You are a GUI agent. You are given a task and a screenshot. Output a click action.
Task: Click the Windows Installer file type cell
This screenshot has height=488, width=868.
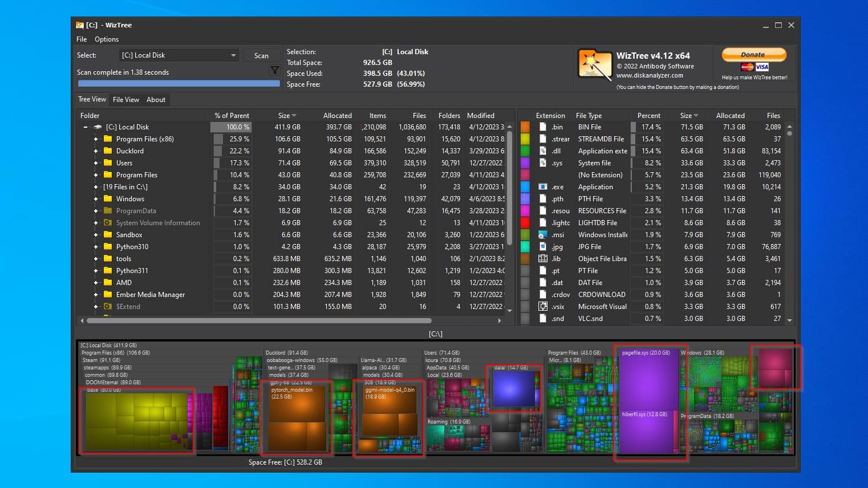coord(603,235)
